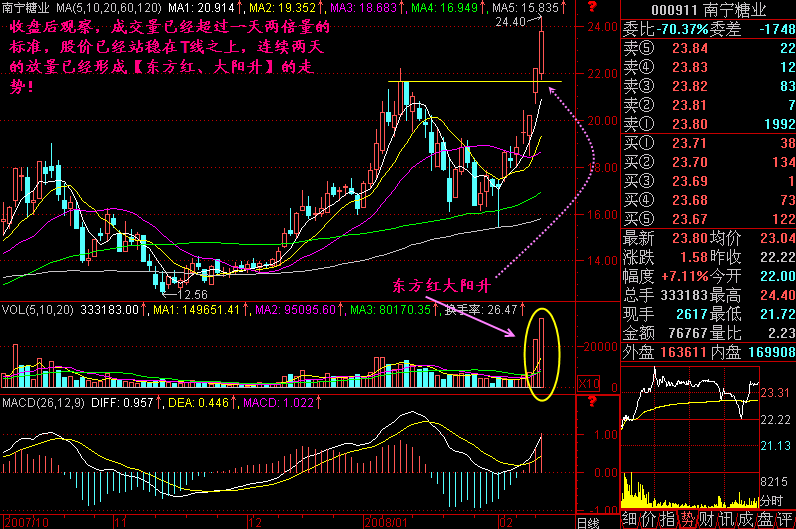This screenshot has height=529, width=796.
Task: Click the X10 volume scale box
Action: coord(587,385)
